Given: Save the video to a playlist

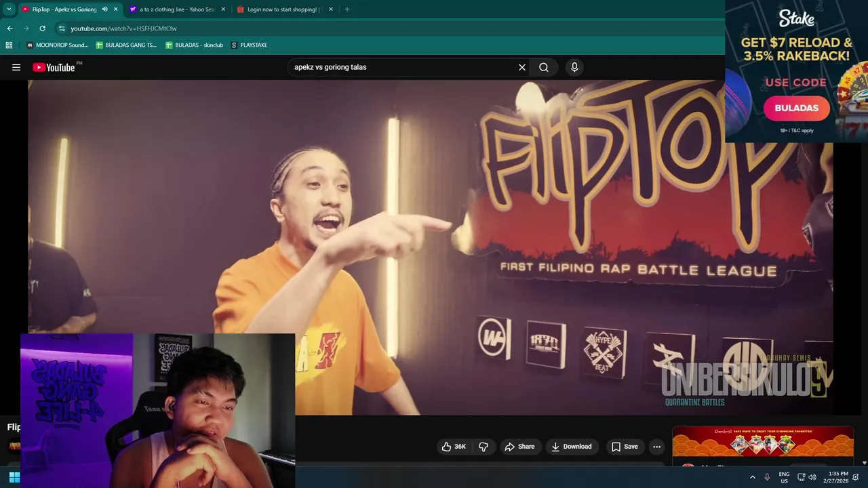Looking at the screenshot, I should [625, 447].
